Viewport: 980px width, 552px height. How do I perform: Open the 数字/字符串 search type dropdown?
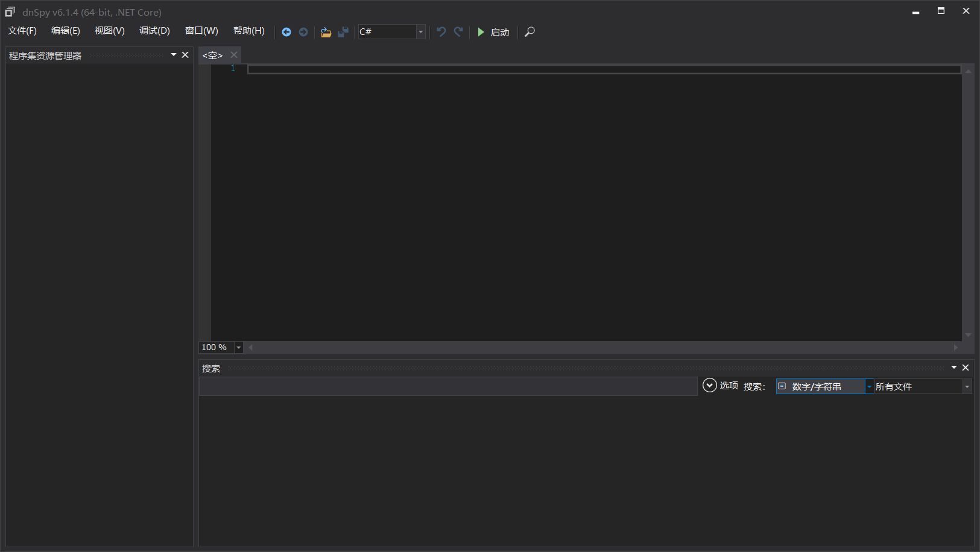click(x=869, y=386)
